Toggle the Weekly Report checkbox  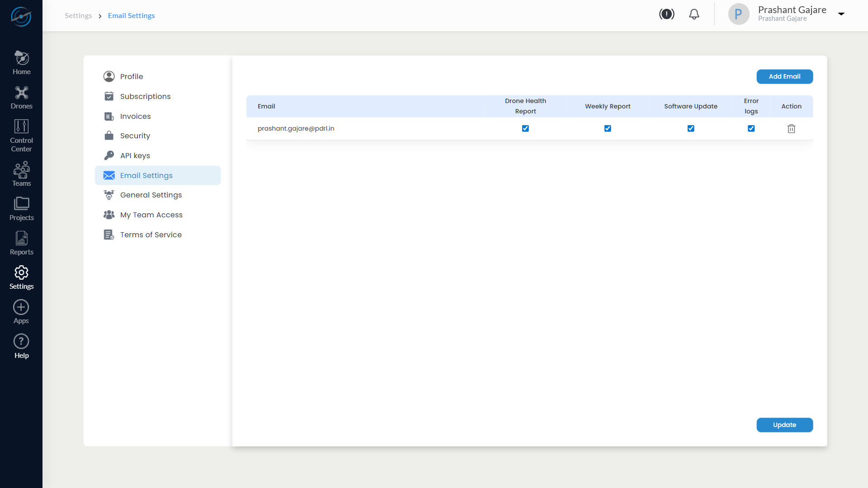point(608,129)
